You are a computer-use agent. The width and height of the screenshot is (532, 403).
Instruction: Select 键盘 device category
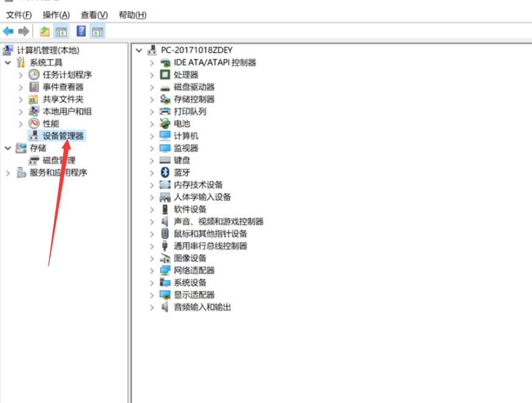(182, 160)
